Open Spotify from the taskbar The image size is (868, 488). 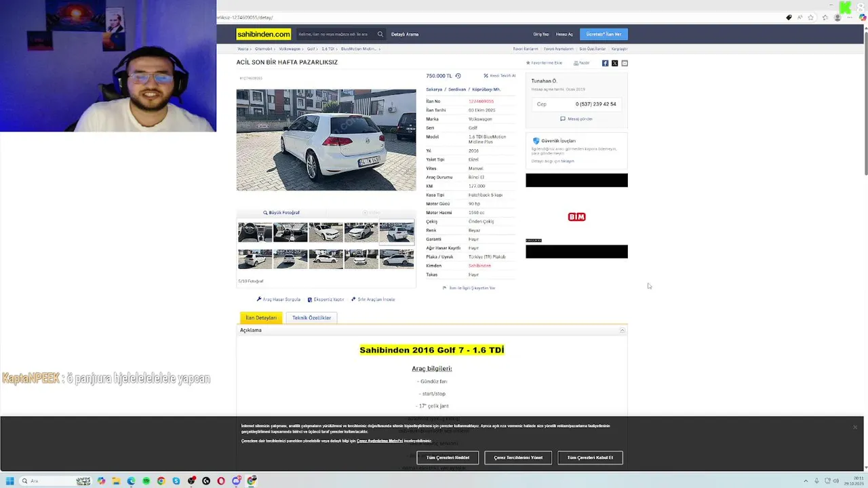pos(146,481)
